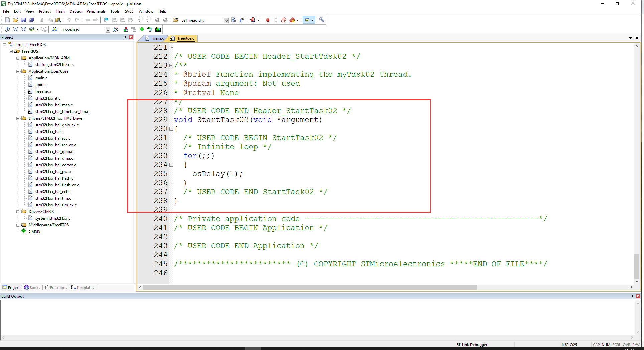Screen dimensions: 644x350
Task: Click the ST-Link Debugger status bar entry
Action: pos(472,345)
